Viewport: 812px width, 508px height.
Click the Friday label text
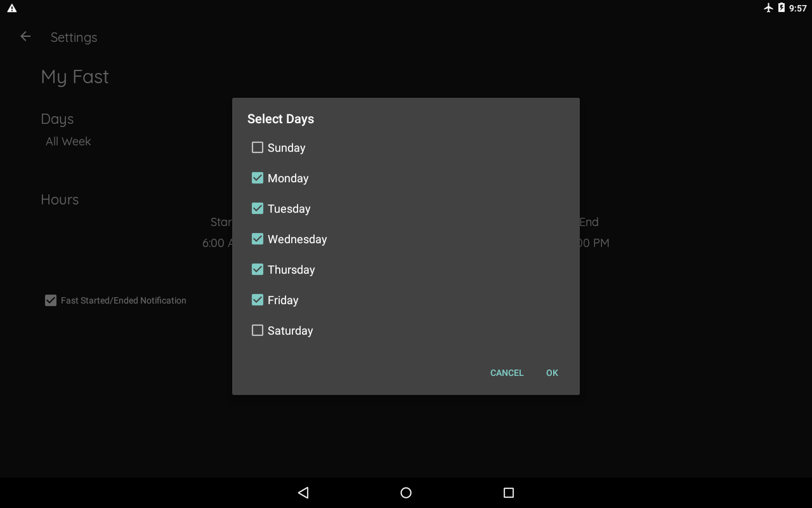[x=283, y=300]
